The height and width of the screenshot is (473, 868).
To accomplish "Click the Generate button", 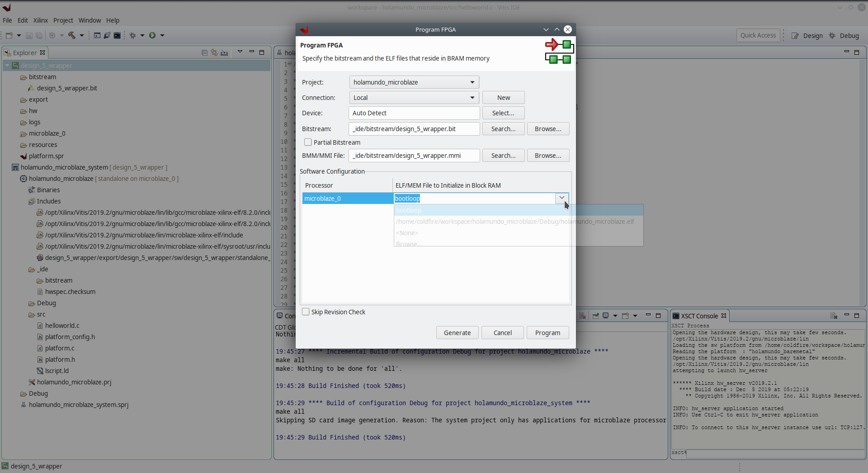I will point(457,333).
